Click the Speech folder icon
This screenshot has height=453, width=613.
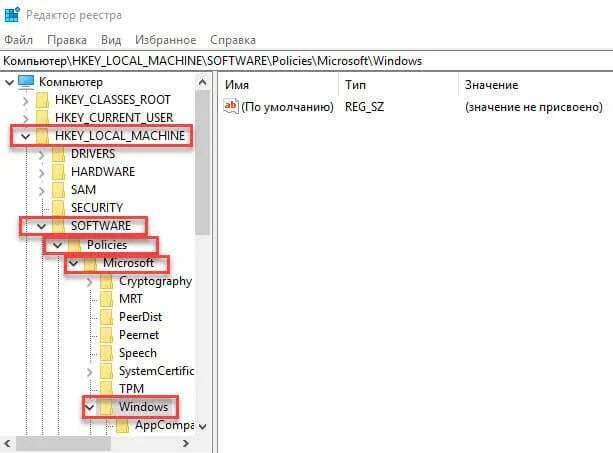(x=106, y=353)
